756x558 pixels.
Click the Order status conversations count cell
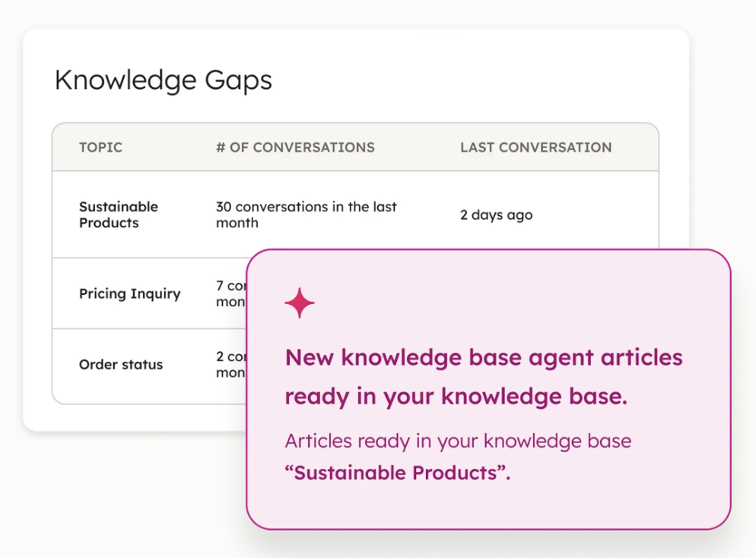click(x=230, y=364)
